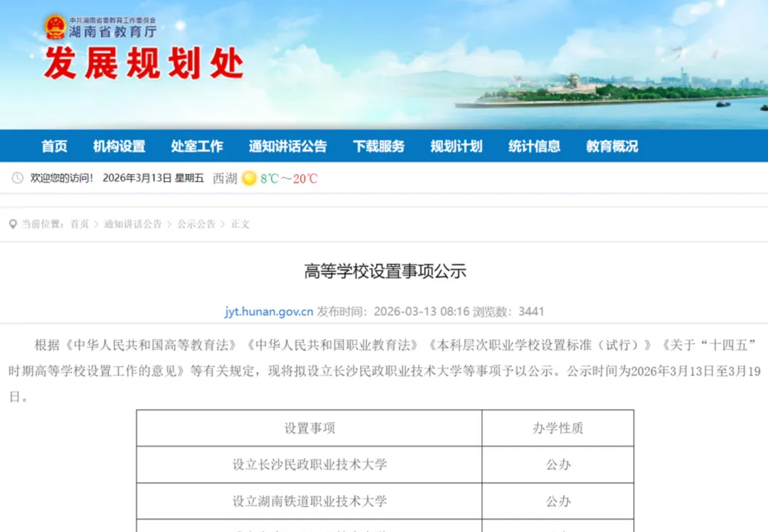768x532 pixels.
Task: Open the 机构设置 menu item
Action: coord(119,146)
